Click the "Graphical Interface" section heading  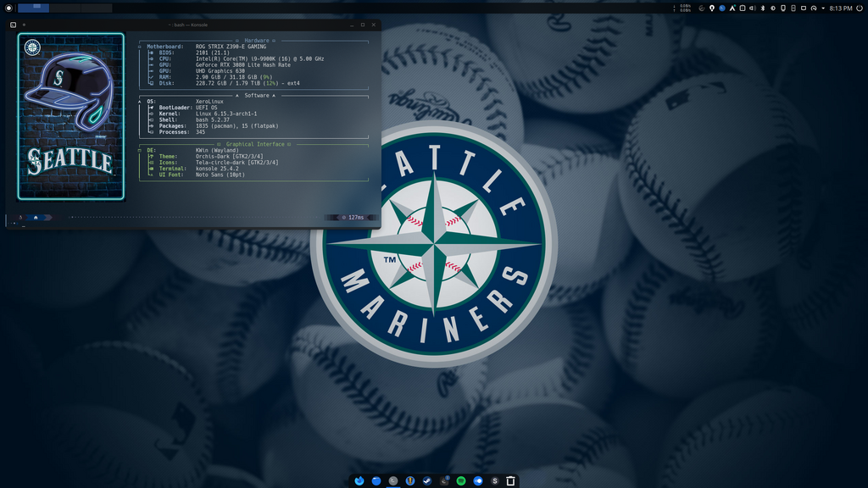(255, 144)
